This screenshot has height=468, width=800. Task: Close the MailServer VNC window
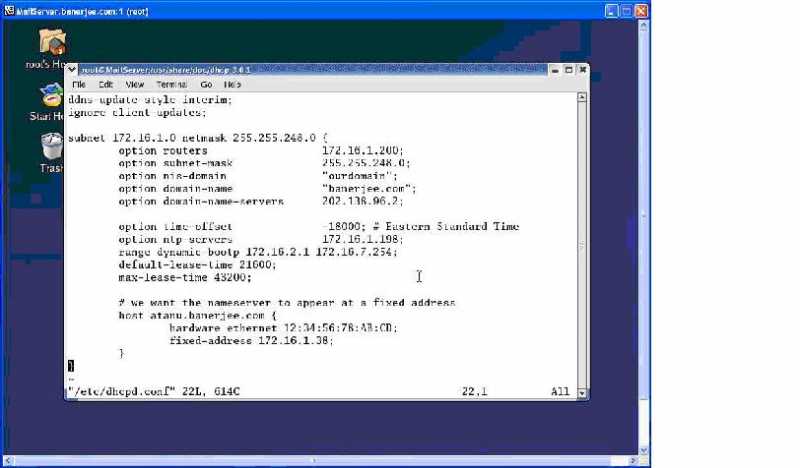pyautogui.click(x=641, y=11)
